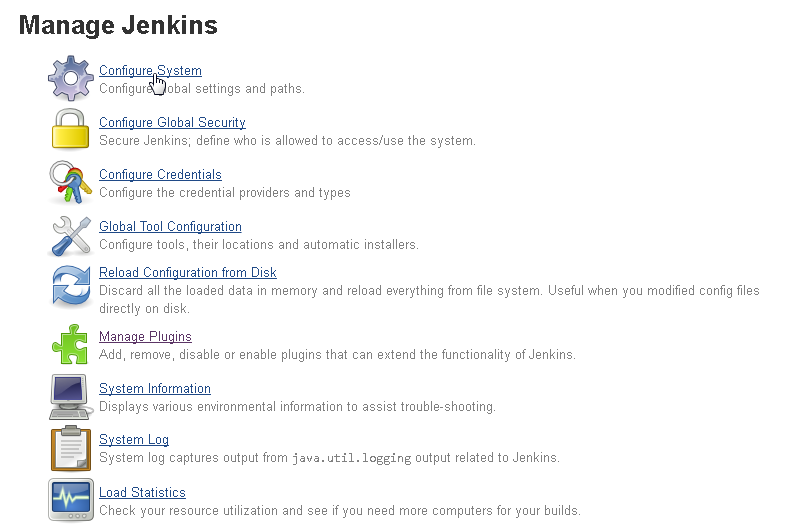The width and height of the screenshot is (793, 528).
Task: Click the clipboard System Log icon
Action: tap(71, 449)
